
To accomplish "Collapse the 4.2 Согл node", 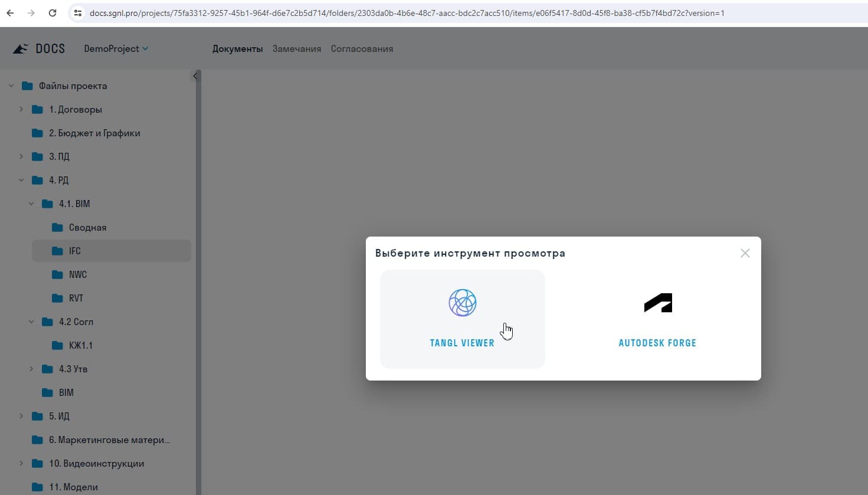I will pyautogui.click(x=31, y=321).
